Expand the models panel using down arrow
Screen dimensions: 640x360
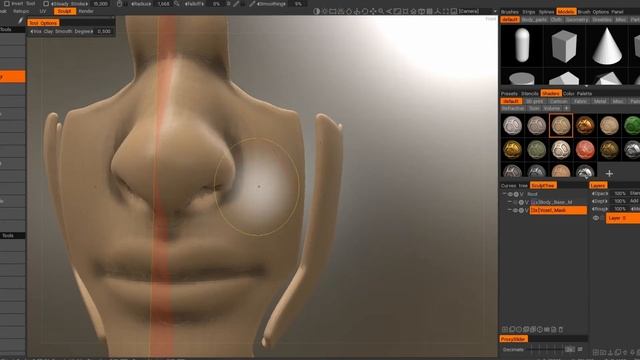pyautogui.click(x=587, y=86)
